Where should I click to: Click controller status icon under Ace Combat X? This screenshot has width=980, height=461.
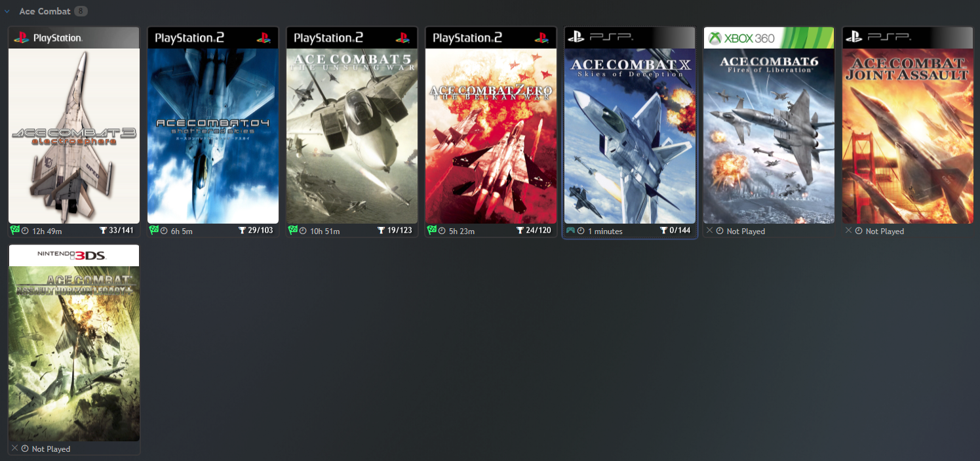[x=571, y=230]
